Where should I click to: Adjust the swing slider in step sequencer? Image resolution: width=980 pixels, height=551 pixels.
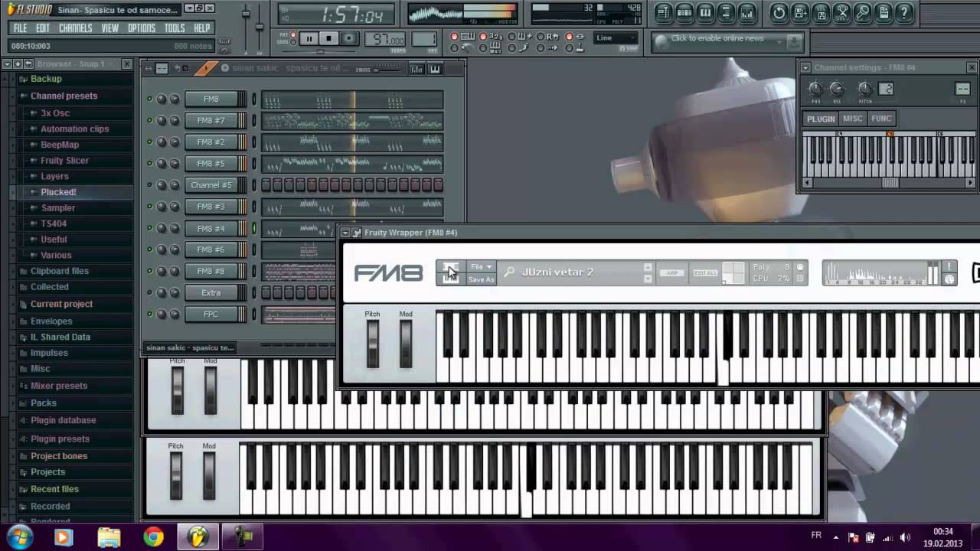click(x=386, y=70)
